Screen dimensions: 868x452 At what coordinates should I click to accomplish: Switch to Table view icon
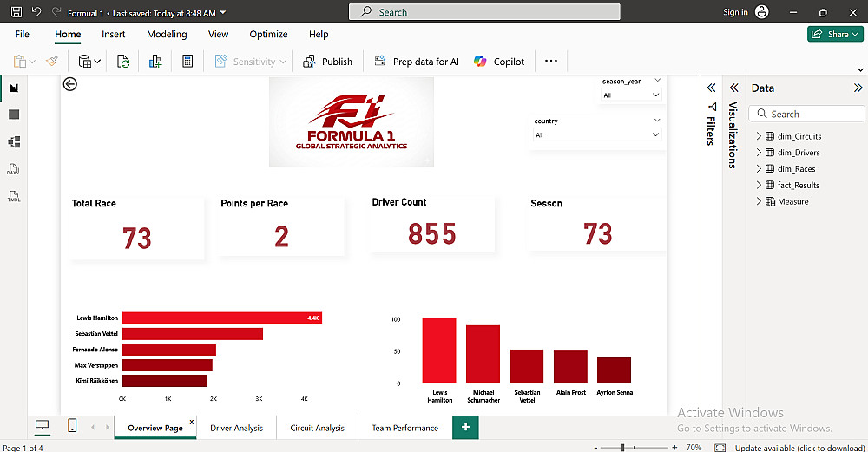point(14,115)
